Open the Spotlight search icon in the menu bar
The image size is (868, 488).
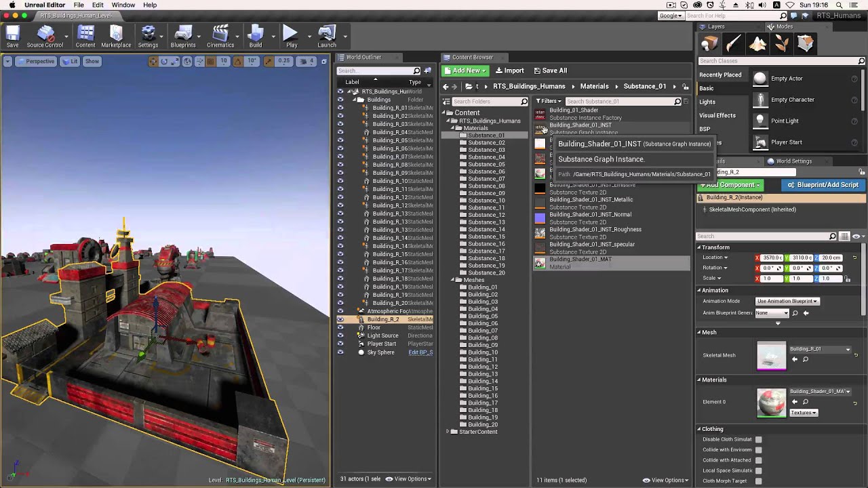839,5
